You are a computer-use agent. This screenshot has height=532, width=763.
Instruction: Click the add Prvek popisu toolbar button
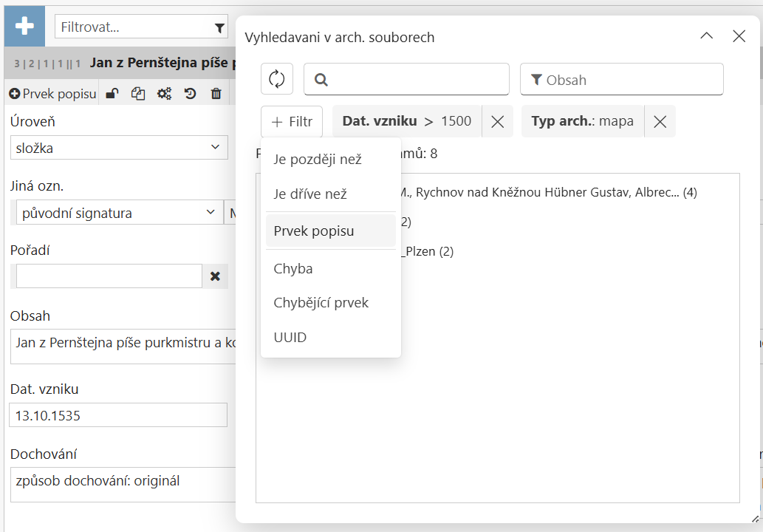pos(52,94)
